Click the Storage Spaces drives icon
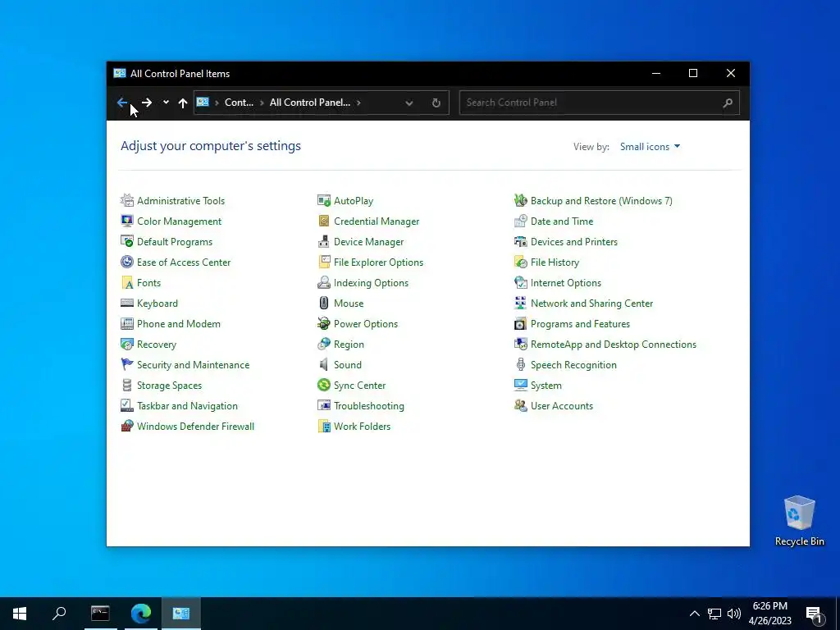The height and width of the screenshot is (630, 840). pos(127,386)
